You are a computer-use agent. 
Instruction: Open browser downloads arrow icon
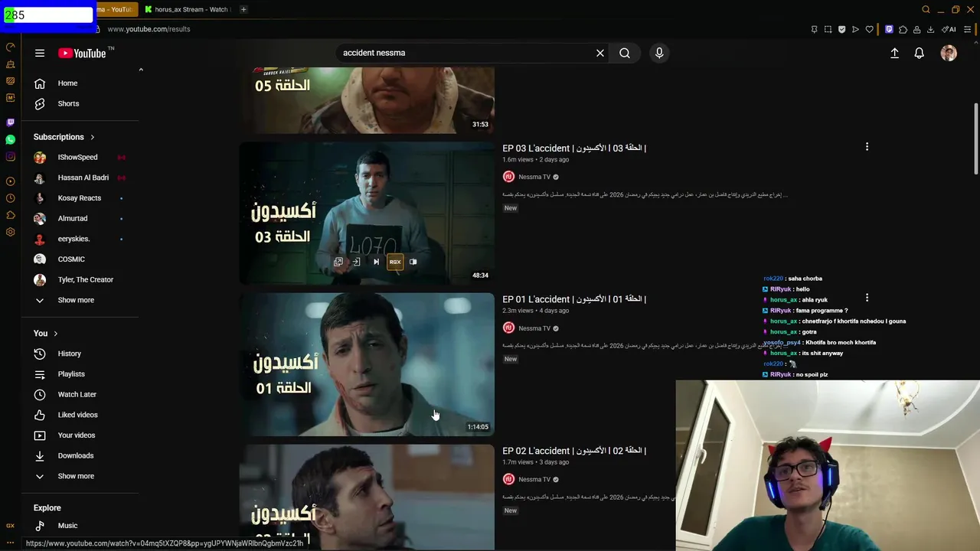(x=930, y=29)
